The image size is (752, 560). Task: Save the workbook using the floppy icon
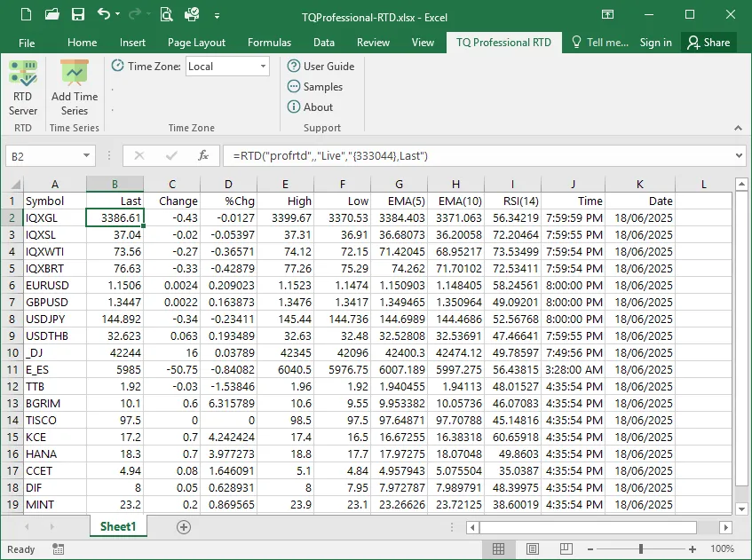77,14
